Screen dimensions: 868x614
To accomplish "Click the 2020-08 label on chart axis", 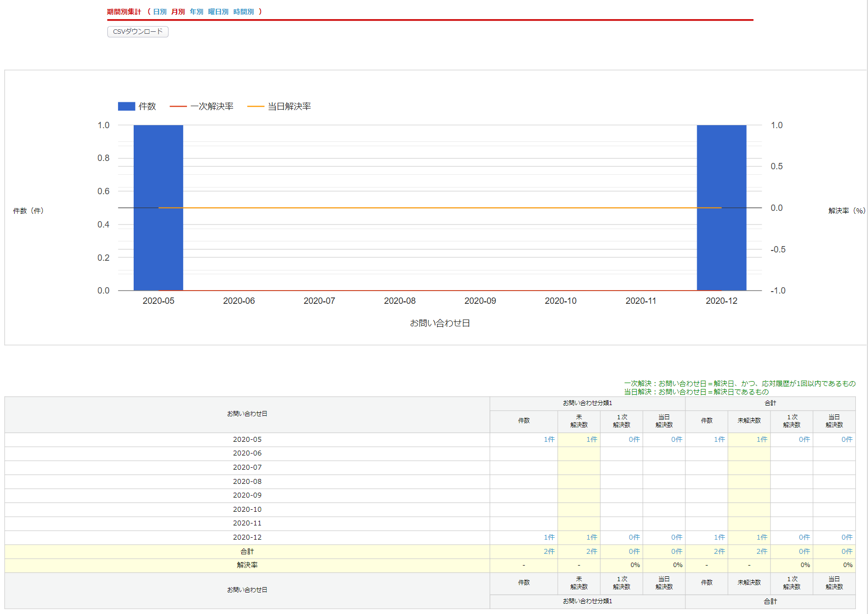I will (399, 301).
